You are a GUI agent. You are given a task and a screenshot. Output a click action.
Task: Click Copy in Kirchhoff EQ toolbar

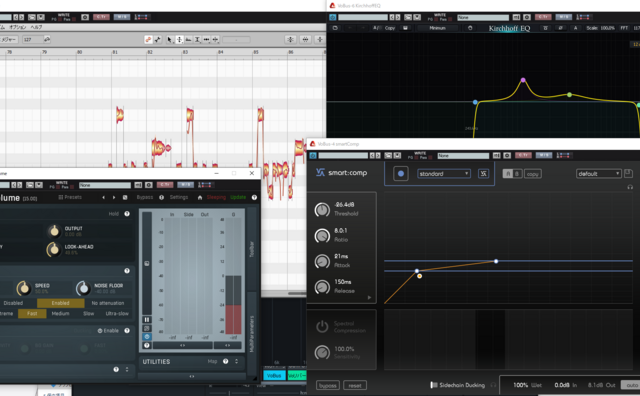click(390, 28)
